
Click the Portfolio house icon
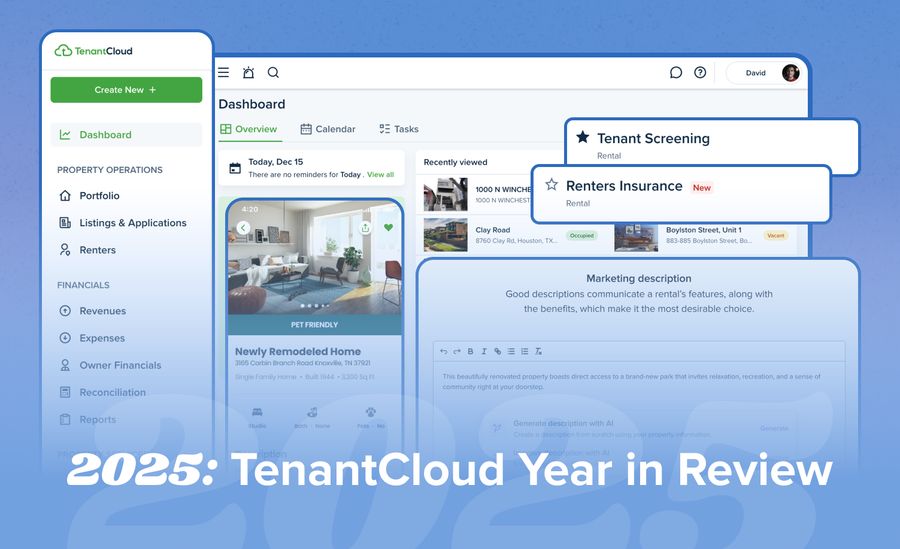(65, 195)
